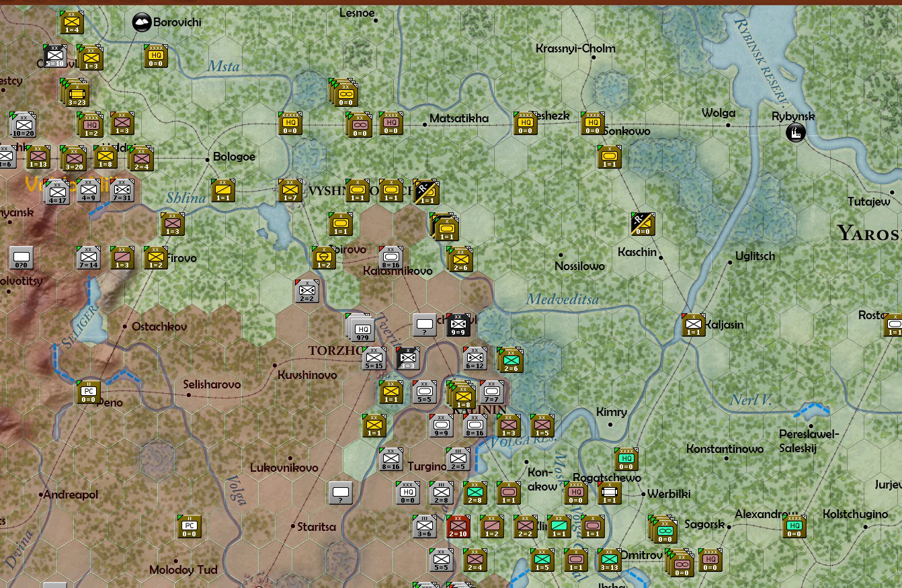The height and width of the screenshot is (588, 902).
Task: Click the Nossilowo town label
Action: (x=579, y=267)
